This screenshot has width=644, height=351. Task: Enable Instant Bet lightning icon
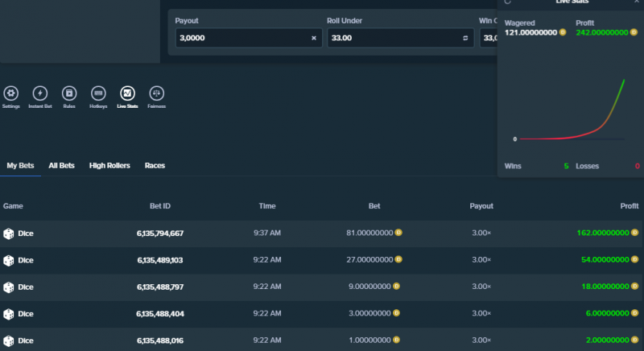point(39,93)
